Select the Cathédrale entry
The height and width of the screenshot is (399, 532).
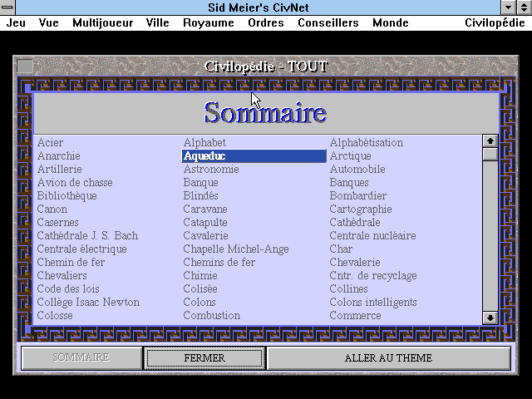click(355, 222)
